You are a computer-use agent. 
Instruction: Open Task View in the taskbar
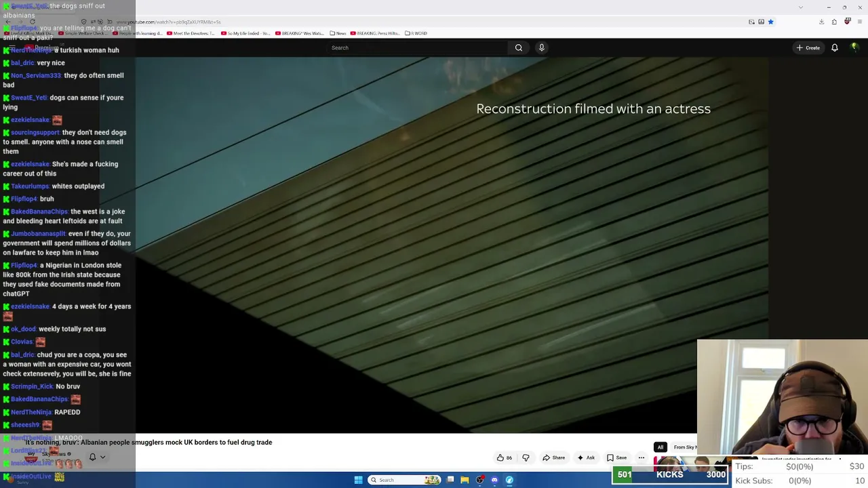point(450,480)
